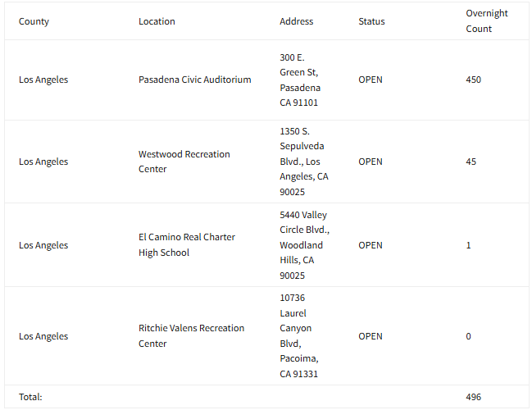Click the 1350 S. Sepulveda Blvd address
The width and height of the screenshot is (532, 410).
click(304, 162)
